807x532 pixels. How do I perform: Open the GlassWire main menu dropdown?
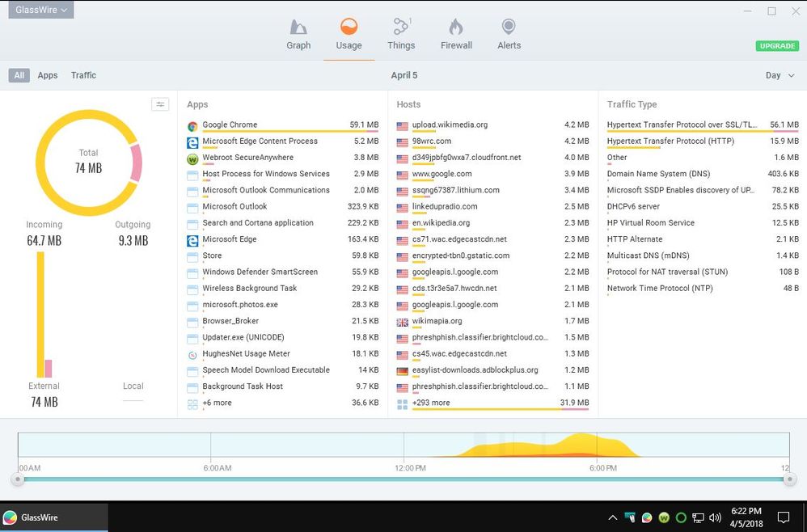point(41,11)
